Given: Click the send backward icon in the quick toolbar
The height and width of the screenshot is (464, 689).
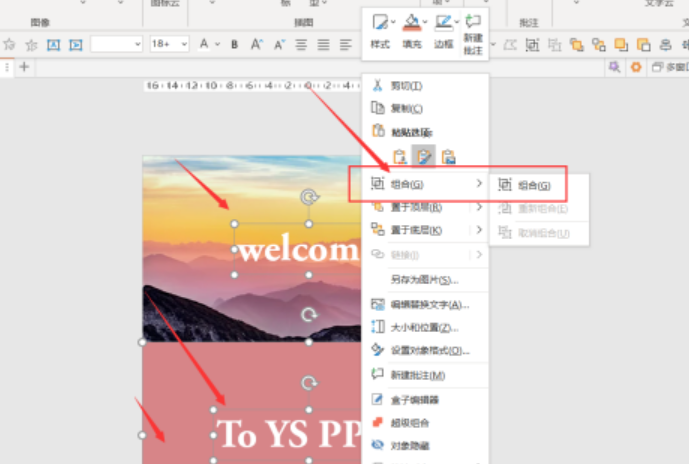Looking at the screenshot, I should [x=643, y=44].
